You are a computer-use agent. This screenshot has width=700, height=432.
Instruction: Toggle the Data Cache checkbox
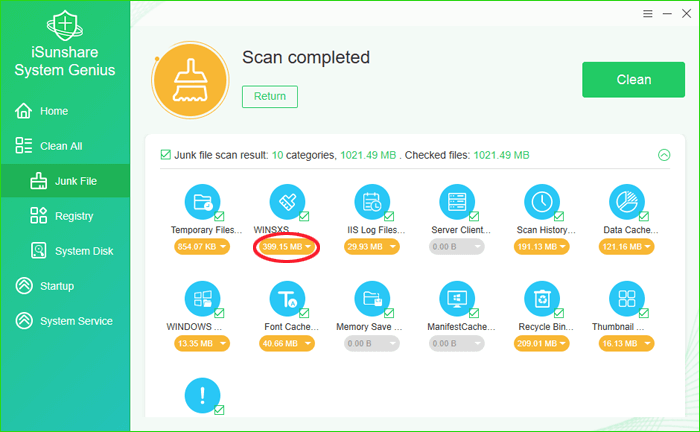pyautogui.click(x=643, y=216)
